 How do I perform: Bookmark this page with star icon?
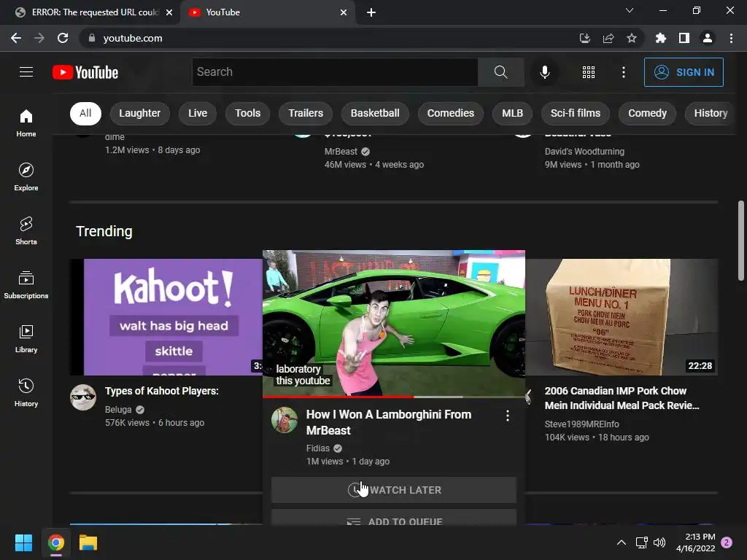(x=631, y=38)
